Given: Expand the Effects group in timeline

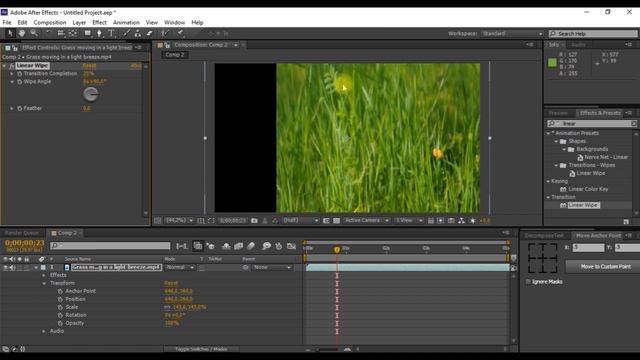Looking at the screenshot, I should (44, 276).
